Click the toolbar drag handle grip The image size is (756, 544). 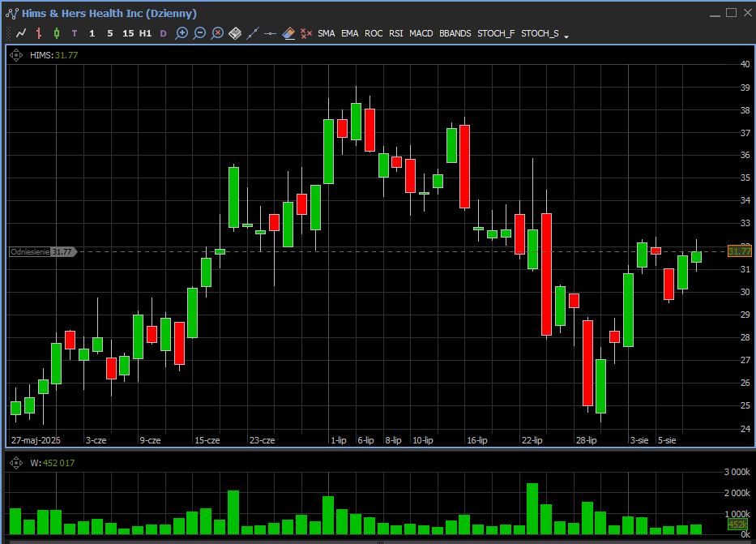[x=8, y=34]
